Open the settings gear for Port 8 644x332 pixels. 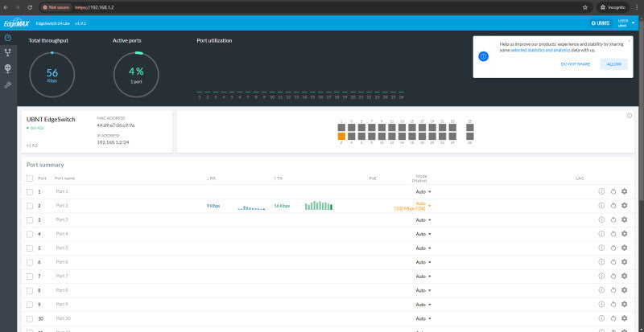click(625, 290)
